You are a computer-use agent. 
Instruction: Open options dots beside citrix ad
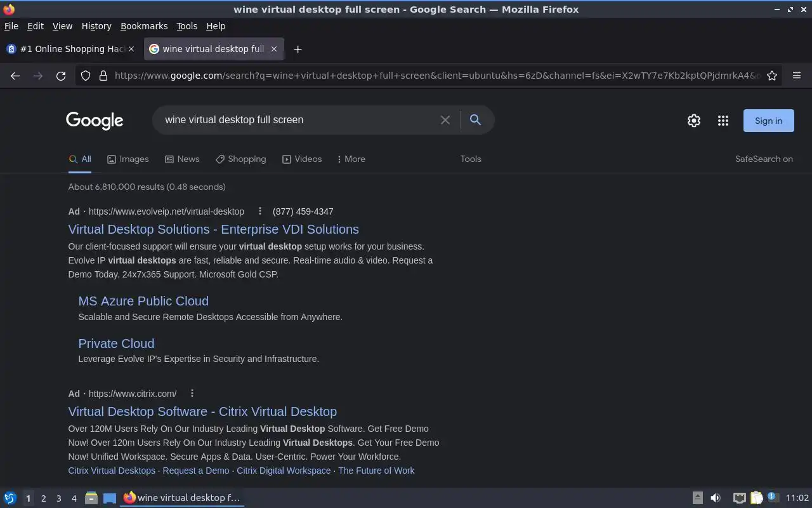[x=192, y=393]
